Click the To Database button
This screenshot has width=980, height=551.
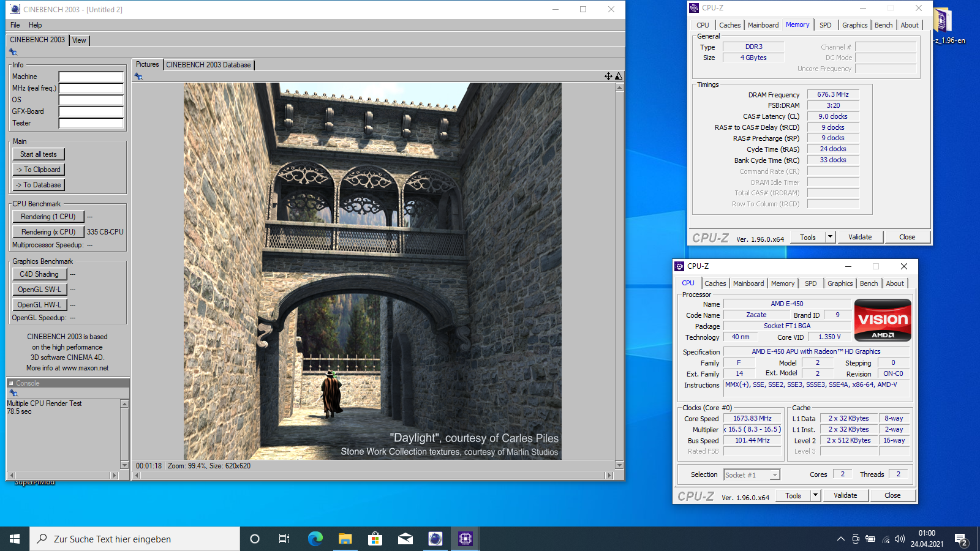coord(39,185)
